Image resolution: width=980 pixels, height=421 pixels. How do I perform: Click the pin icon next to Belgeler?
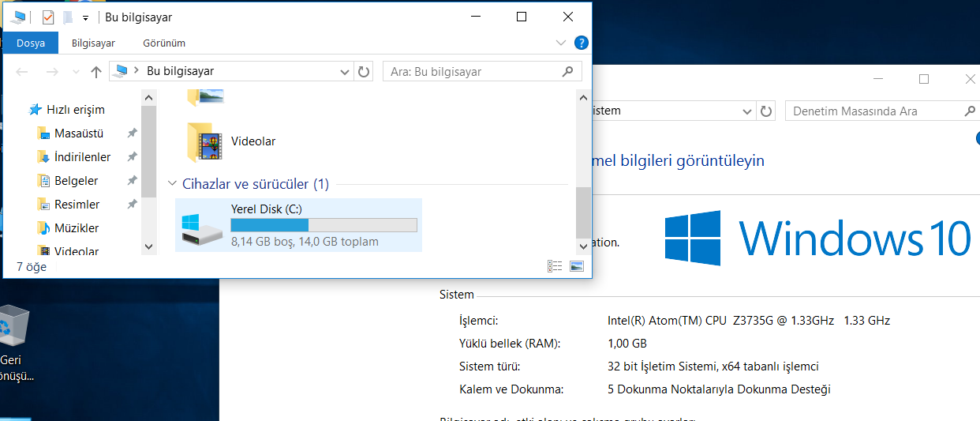pyautogui.click(x=132, y=181)
